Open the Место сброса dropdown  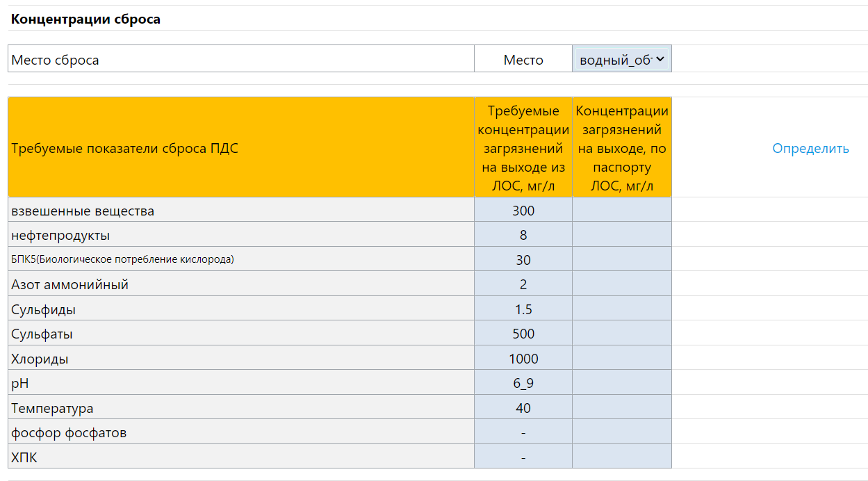pyautogui.click(x=622, y=60)
